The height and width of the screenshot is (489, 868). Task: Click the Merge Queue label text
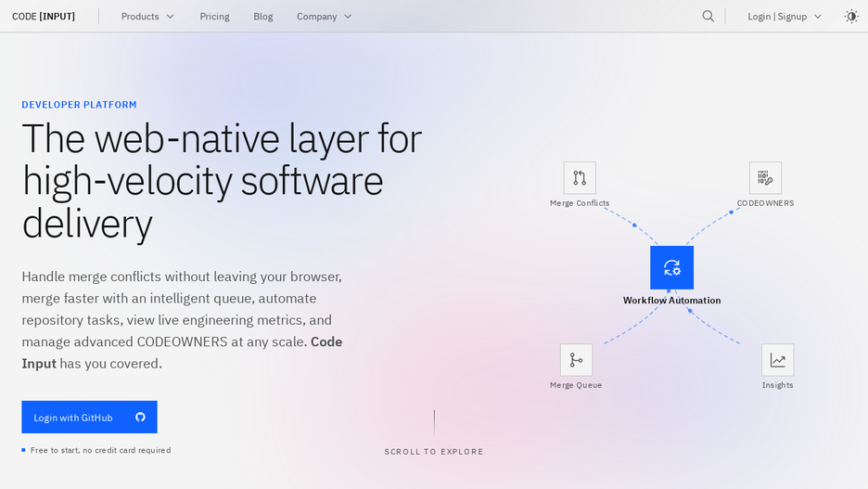point(576,385)
